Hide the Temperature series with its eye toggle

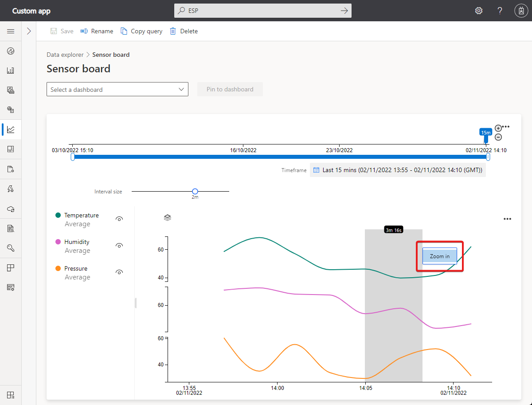click(119, 219)
